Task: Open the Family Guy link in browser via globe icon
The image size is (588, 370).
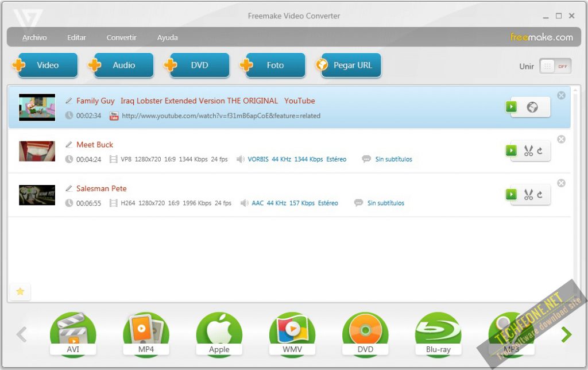Action: 532,107
